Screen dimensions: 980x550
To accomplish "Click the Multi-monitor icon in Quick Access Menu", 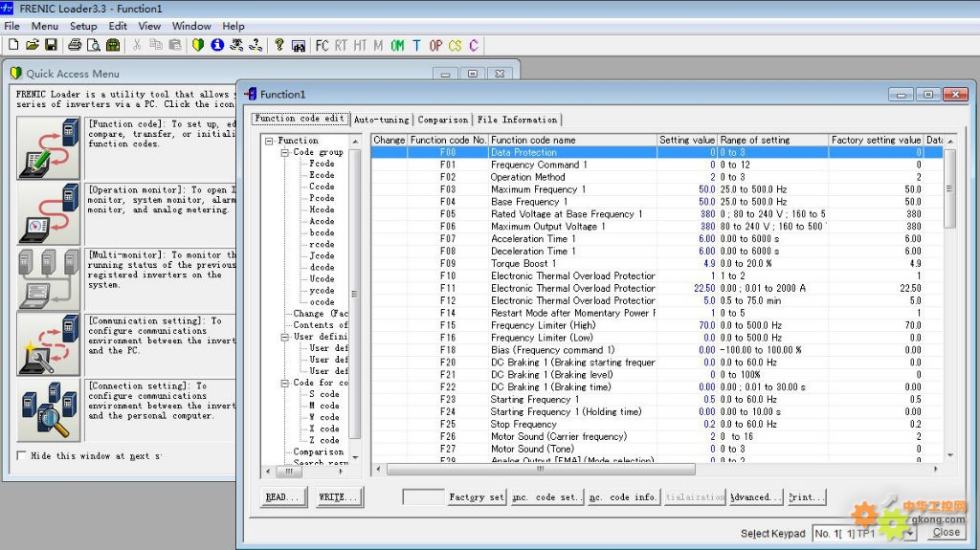I will tap(49, 279).
